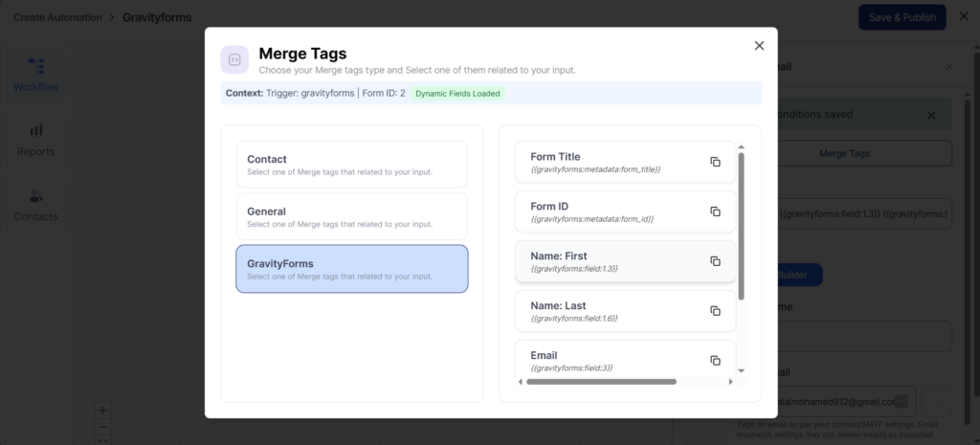Copy the Form Title merge tag
This screenshot has height=445, width=980.
[x=715, y=162]
